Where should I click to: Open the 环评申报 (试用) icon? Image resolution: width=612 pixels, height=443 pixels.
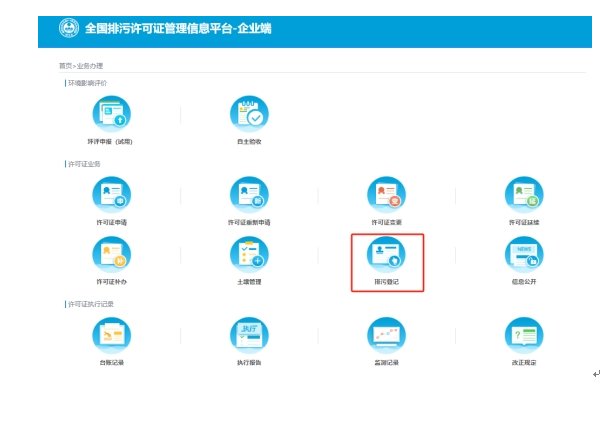[112, 114]
